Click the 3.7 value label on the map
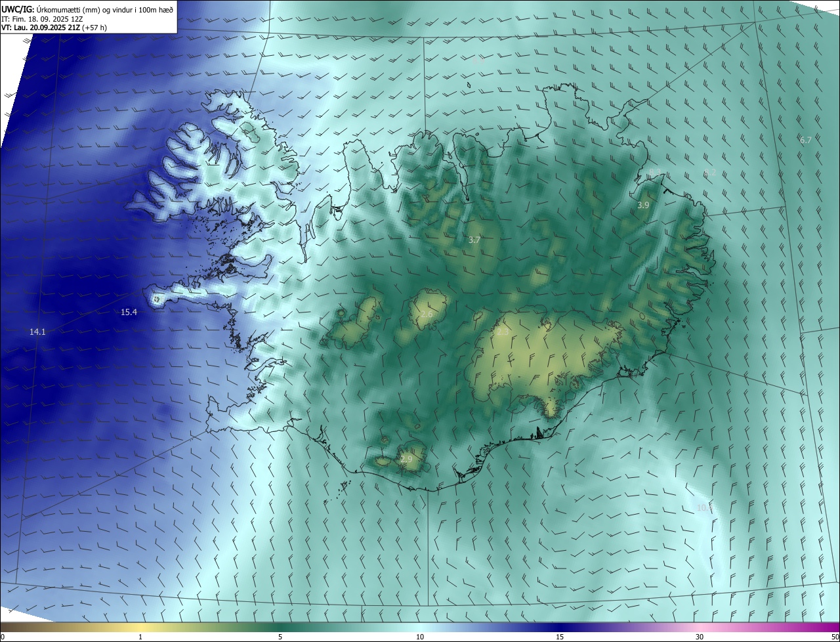 coord(474,240)
